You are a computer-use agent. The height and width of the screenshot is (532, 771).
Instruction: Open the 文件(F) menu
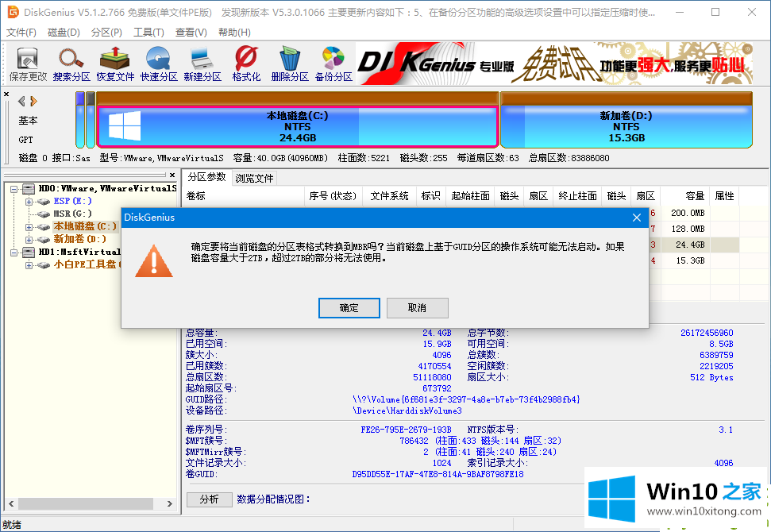pyautogui.click(x=21, y=33)
